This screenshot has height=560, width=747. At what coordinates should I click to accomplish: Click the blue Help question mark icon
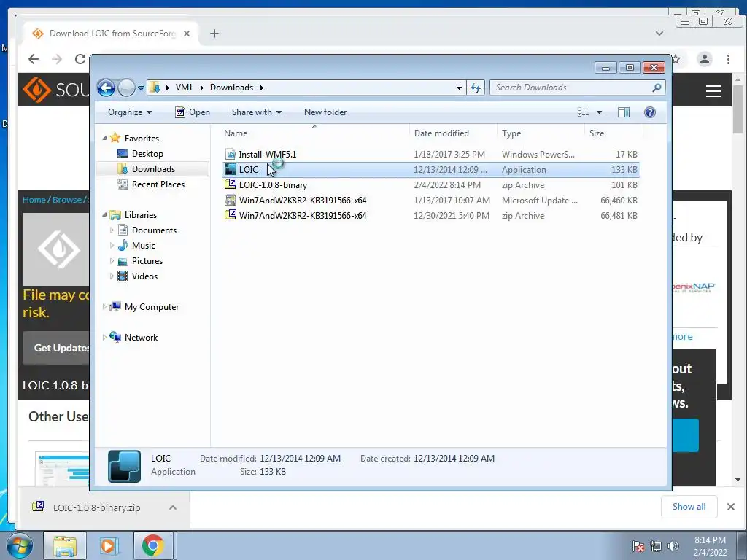point(650,112)
